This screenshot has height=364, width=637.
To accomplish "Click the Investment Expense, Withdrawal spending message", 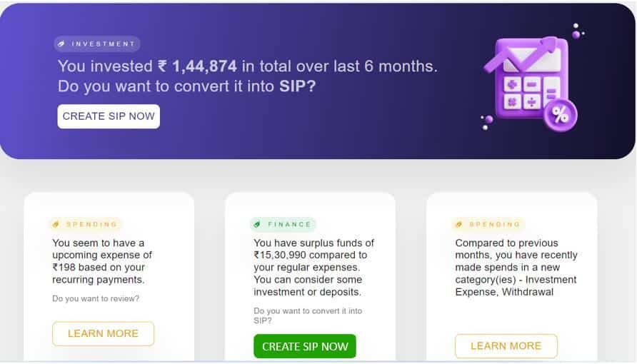I will [x=516, y=268].
